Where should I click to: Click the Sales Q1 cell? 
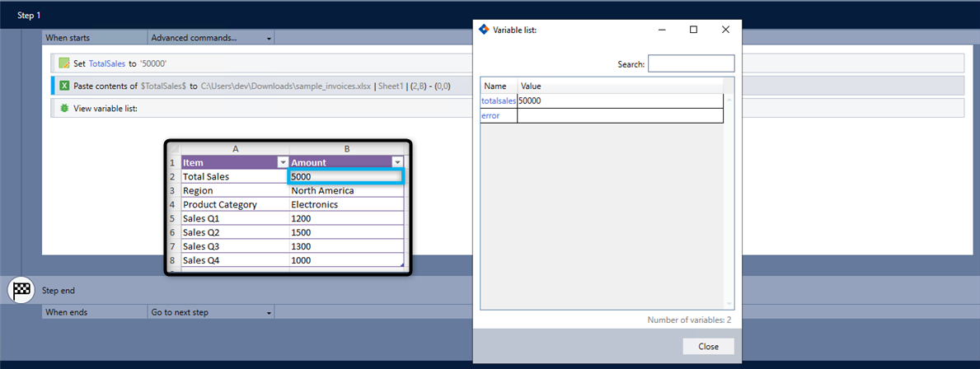235,218
